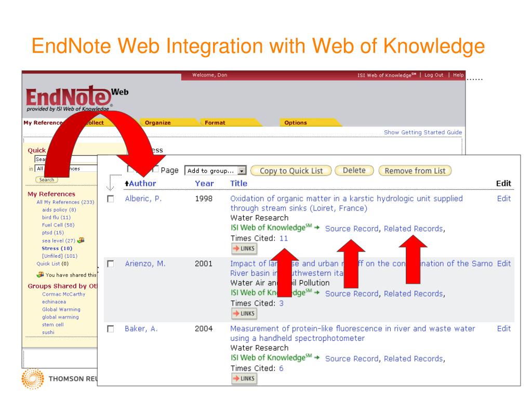Open the Organize tab

tap(158, 123)
